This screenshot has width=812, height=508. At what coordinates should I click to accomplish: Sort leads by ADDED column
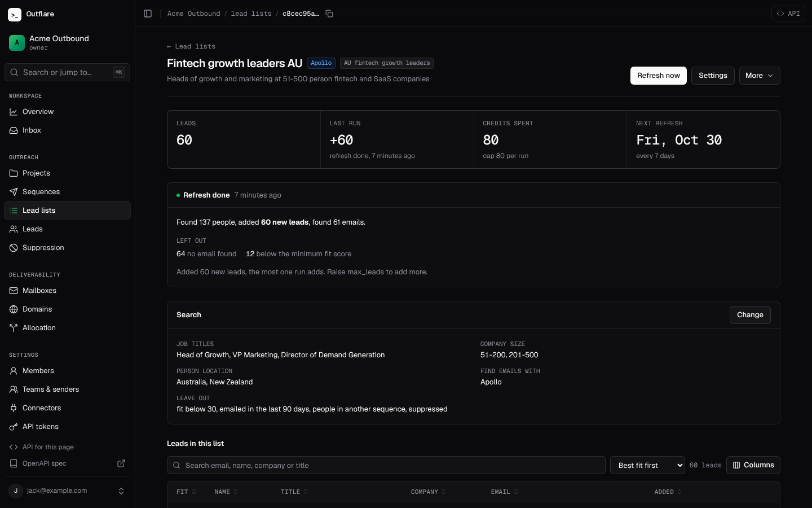(x=668, y=492)
